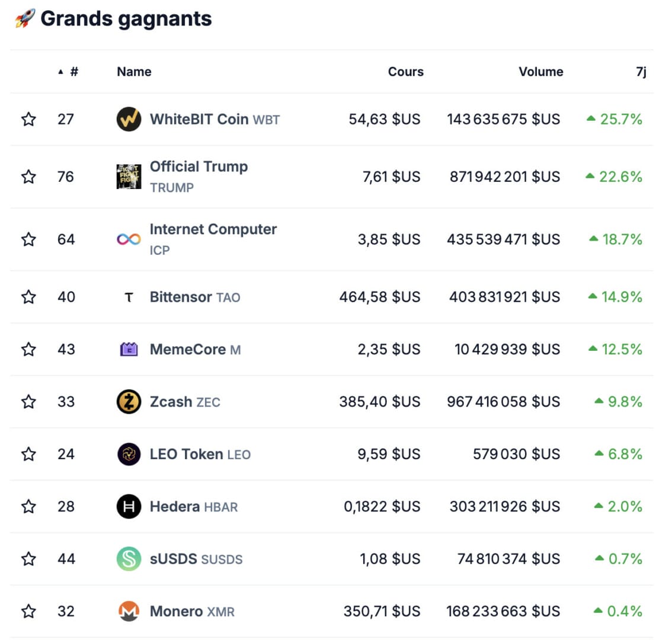The height and width of the screenshot is (640, 672).
Task: Sort by 7j change column
Action: click(x=641, y=72)
